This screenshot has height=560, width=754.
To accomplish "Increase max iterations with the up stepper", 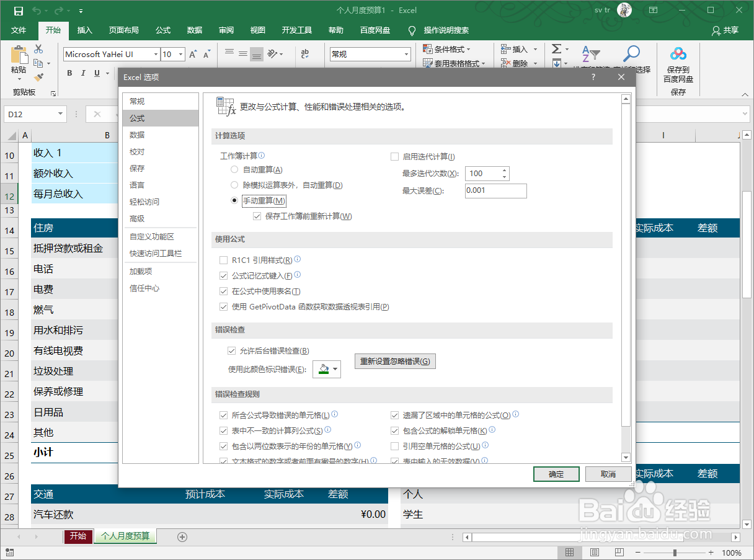I will (x=505, y=171).
